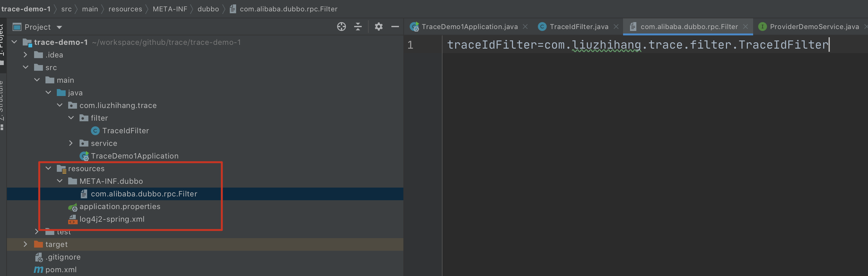Expand the .idea folder
868x276 pixels.
[25, 55]
